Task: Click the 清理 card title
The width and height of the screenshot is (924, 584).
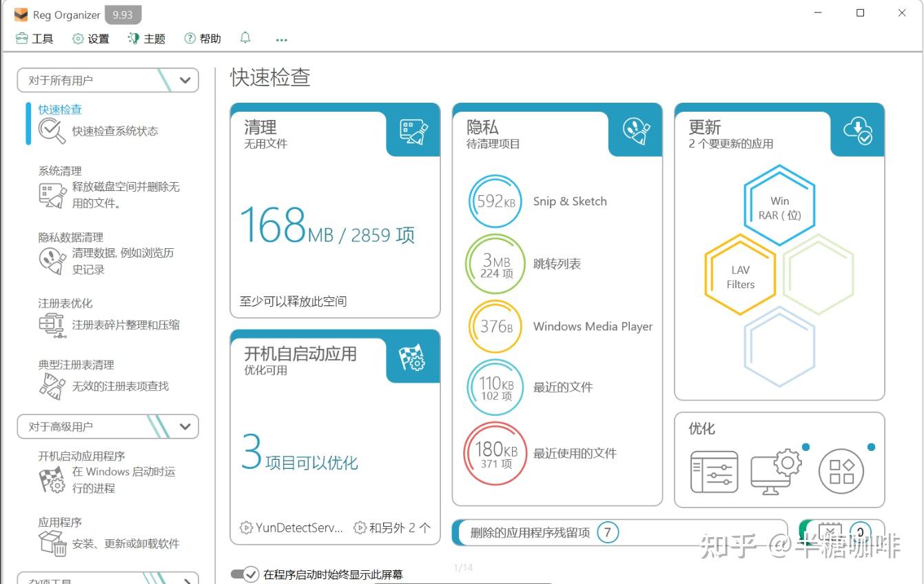Action: coord(260,127)
